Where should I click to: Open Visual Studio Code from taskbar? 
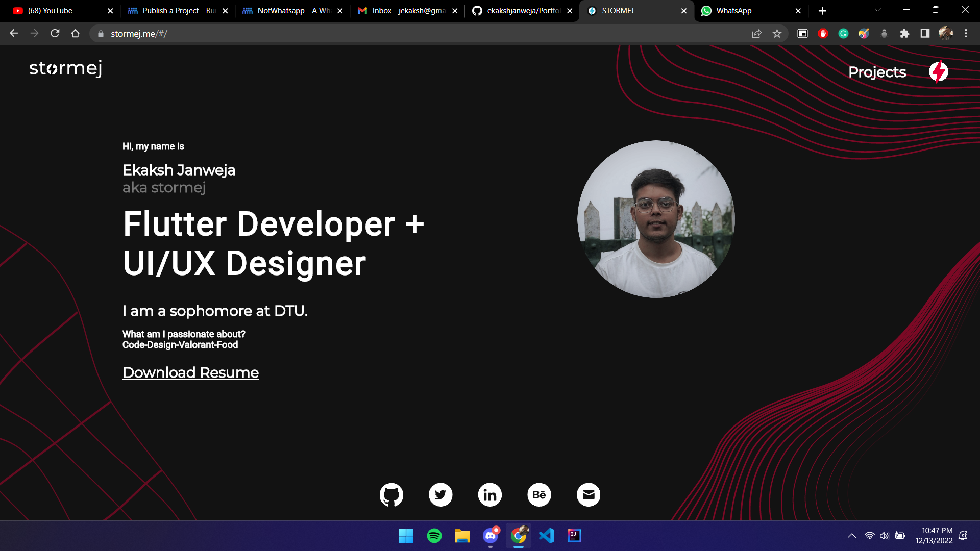[547, 536]
